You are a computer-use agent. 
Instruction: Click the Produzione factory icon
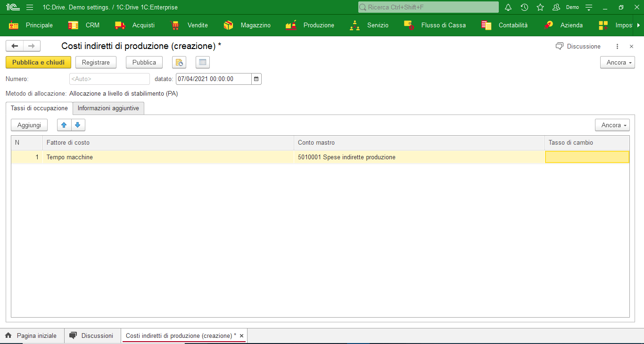coord(291,25)
